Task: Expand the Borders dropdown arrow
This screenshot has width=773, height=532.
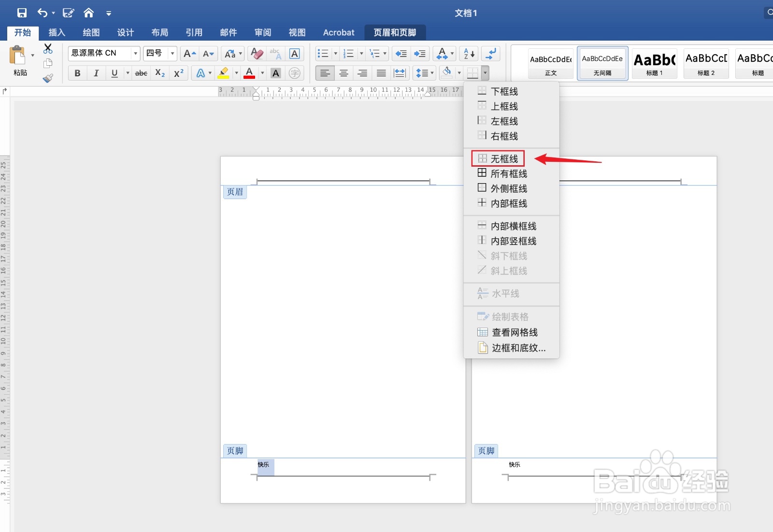Action: point(485,73)
